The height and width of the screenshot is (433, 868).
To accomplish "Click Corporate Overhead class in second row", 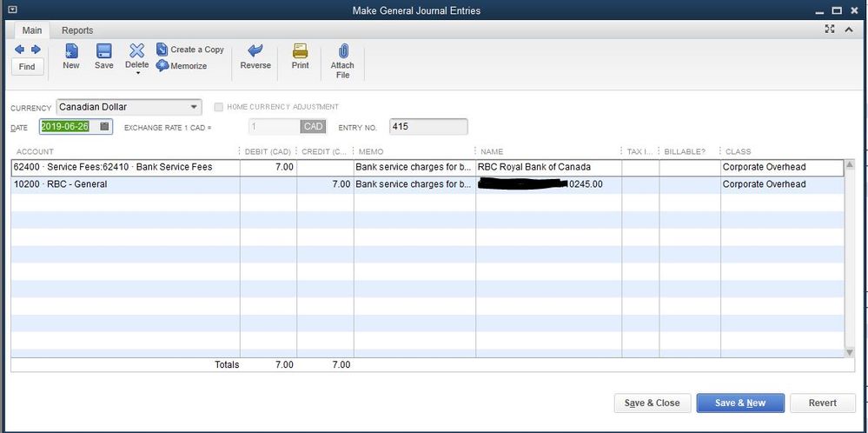I will [x=782, y=184].
